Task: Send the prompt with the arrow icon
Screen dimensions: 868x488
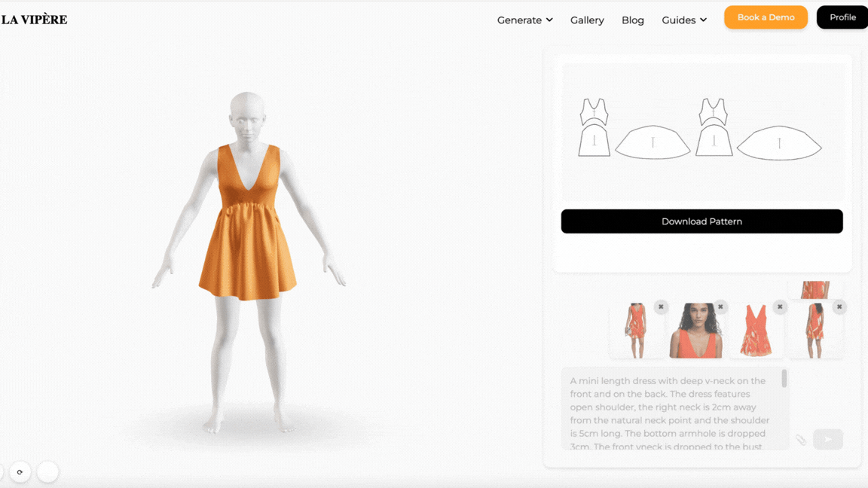Action: pos(827,439)
